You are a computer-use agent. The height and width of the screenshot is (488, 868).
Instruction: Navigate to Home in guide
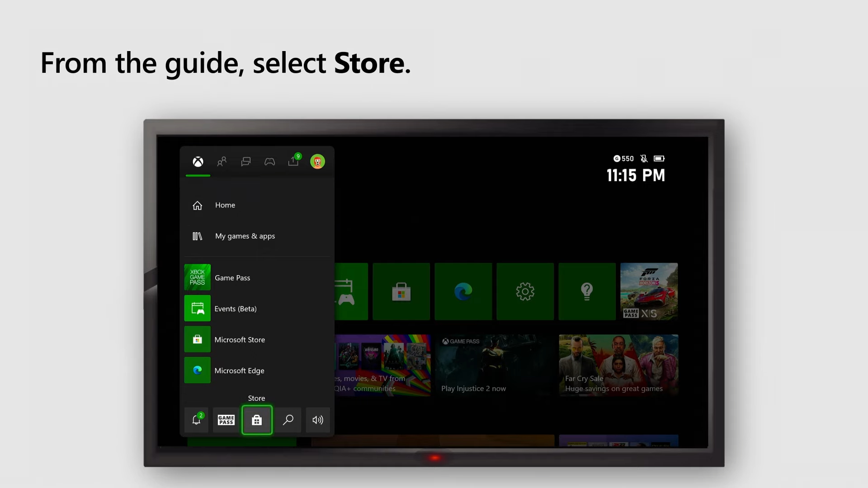pyautogui.click(x=225, y=205)
